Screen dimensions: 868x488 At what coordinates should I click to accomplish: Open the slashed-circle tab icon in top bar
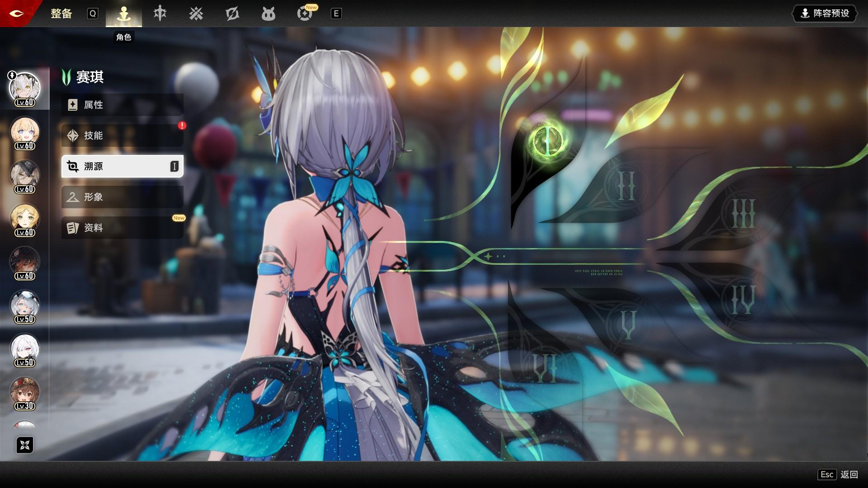[232, 14]
